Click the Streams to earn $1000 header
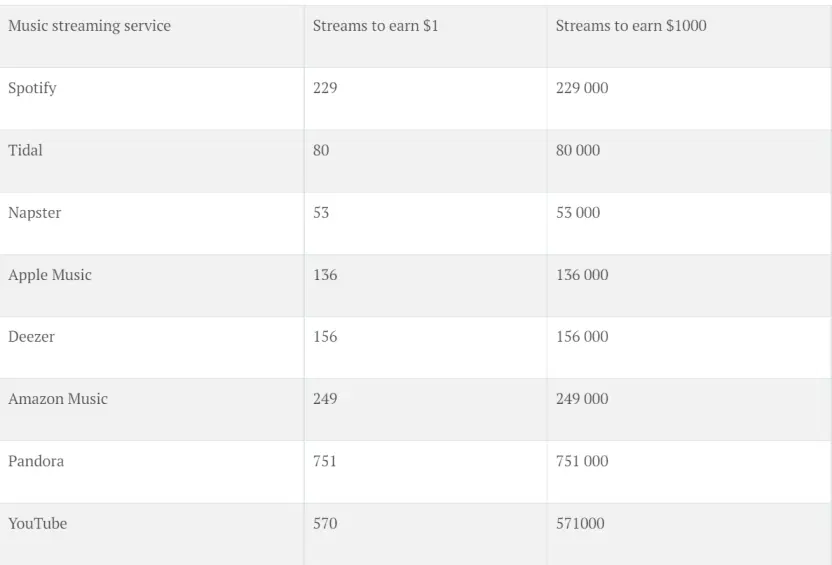The height and width of the screenshot is (565, 832). (630, 26)
